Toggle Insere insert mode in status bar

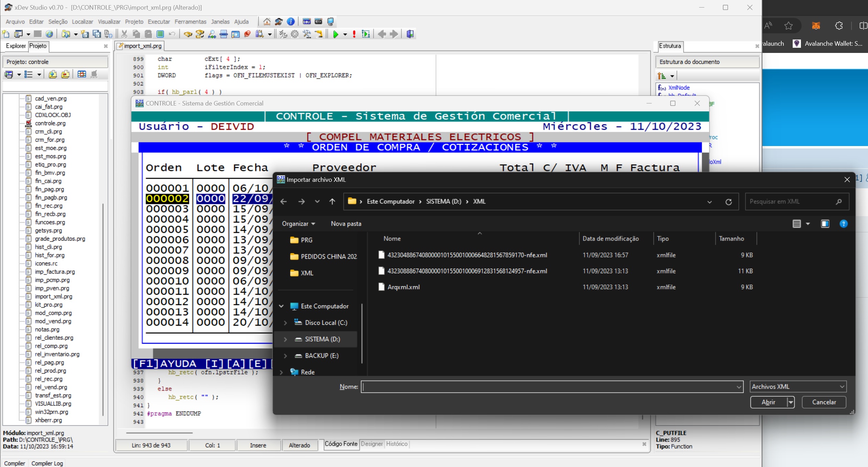click(258, 445)
